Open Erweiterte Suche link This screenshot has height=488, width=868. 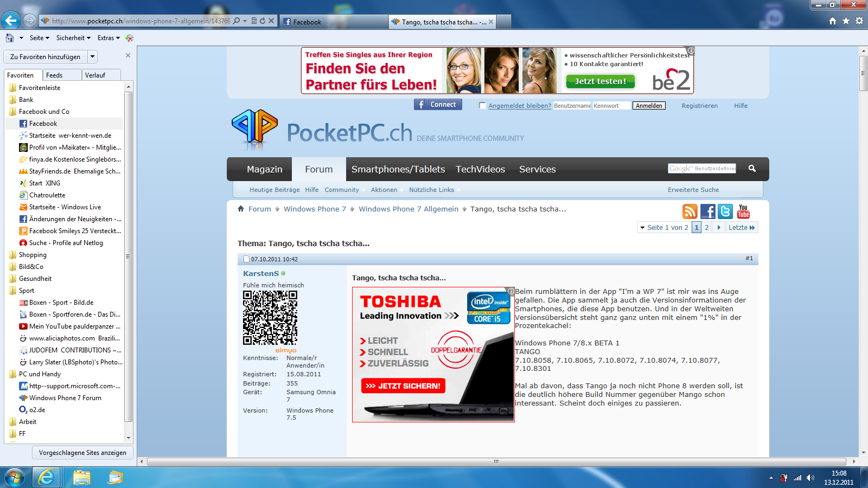pyautogui.click(x=693, y=190)
